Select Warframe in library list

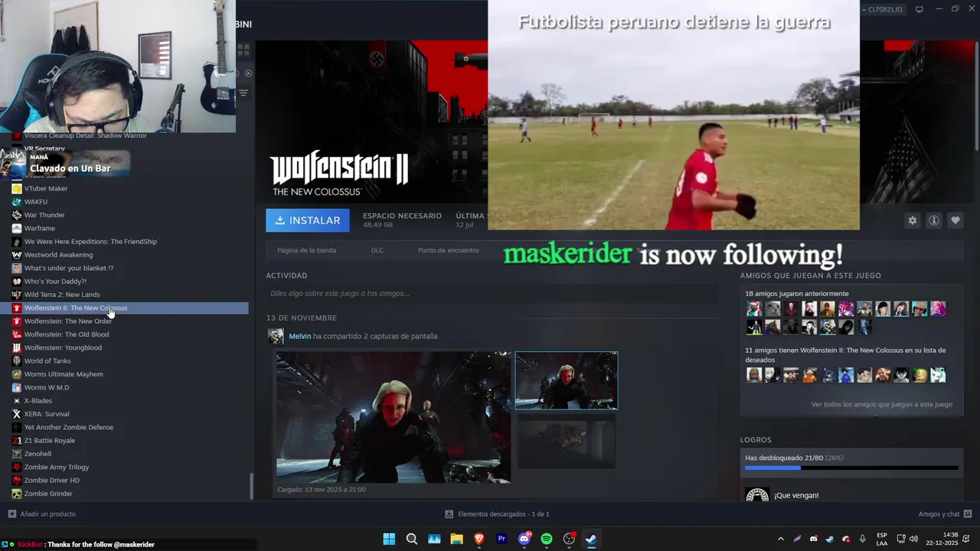click(x=39, y=228)
